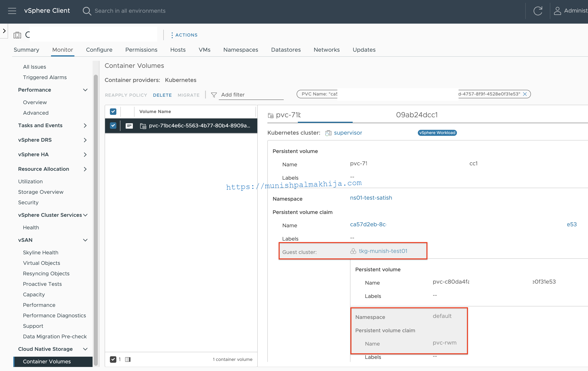Click the REAPPLY POLICY button
Viewport: 588px width, 371px height.
126,95
